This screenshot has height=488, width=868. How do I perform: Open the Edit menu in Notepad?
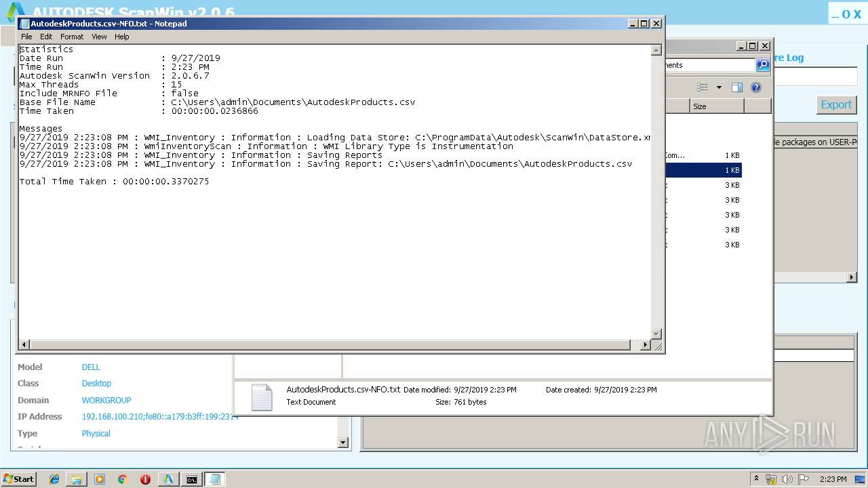tap(46, 37)
